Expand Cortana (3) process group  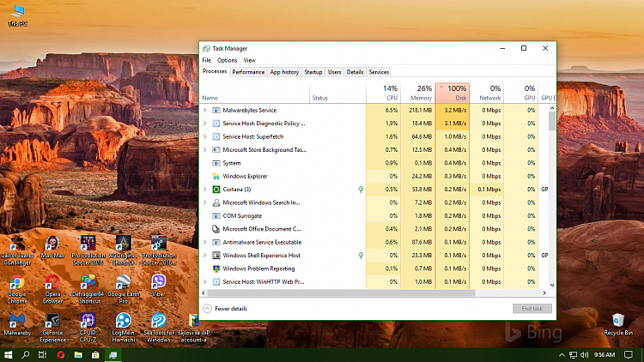click(205, 190)
